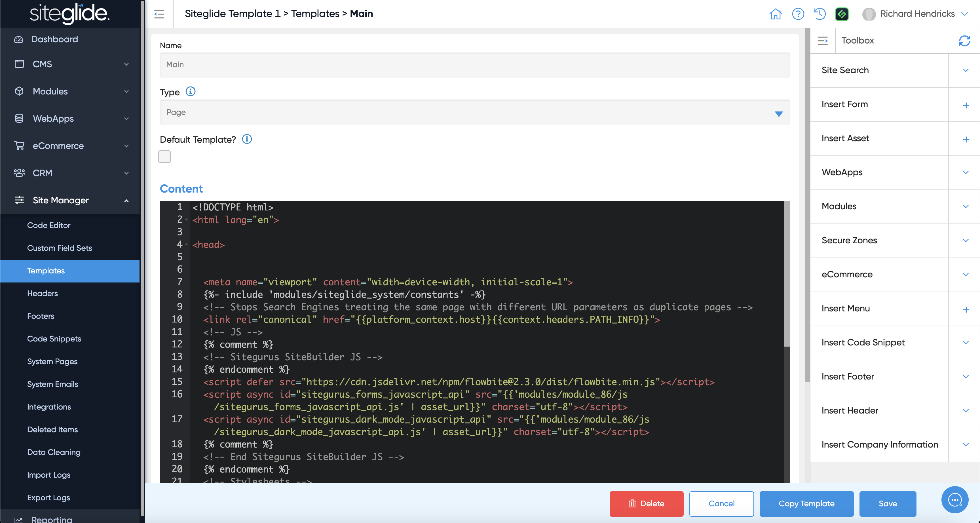Click the Name input field
The height and width of the screenshot is (523, 980).
tap(474, 65)
